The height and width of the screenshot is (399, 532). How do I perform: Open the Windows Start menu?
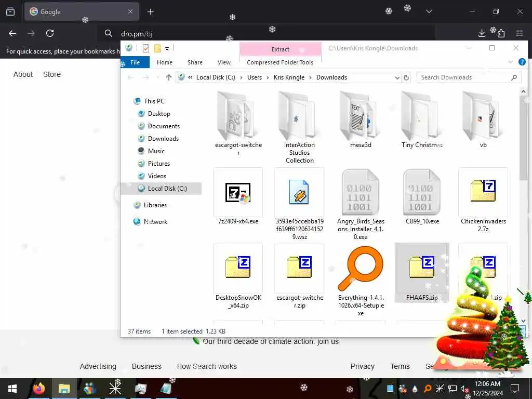tap(12, 389)
